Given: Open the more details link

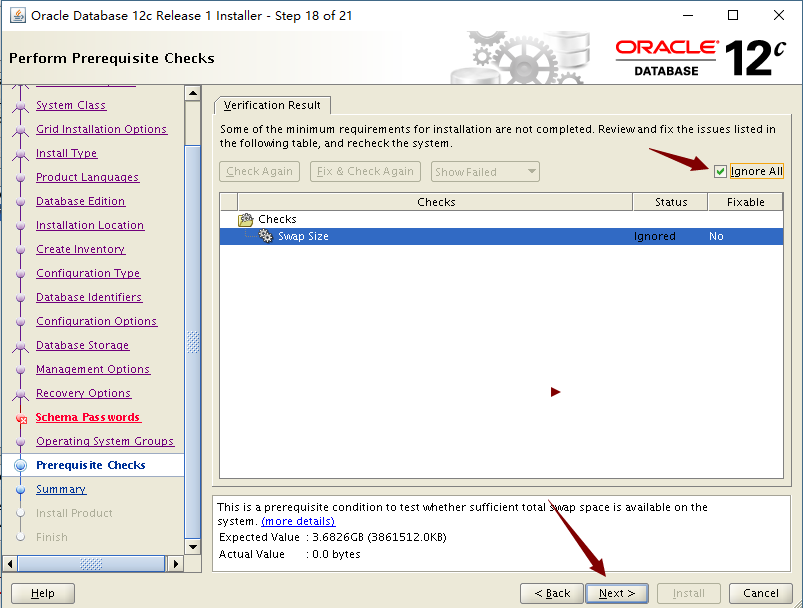Looking at the screenshot, I should (298, 521).
